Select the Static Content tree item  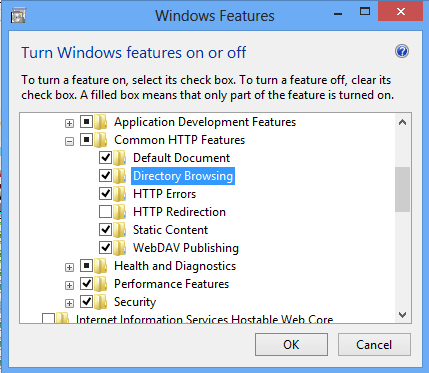pyautogui.click(x=170, y=230)
